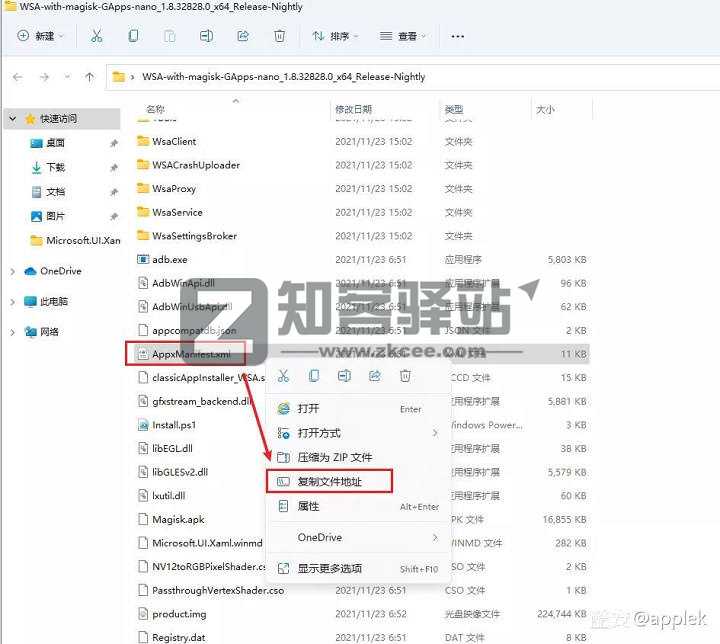Open the 打开方式 submenu
720x644 pixels.
pyautogui.click(x=356, y=433)
